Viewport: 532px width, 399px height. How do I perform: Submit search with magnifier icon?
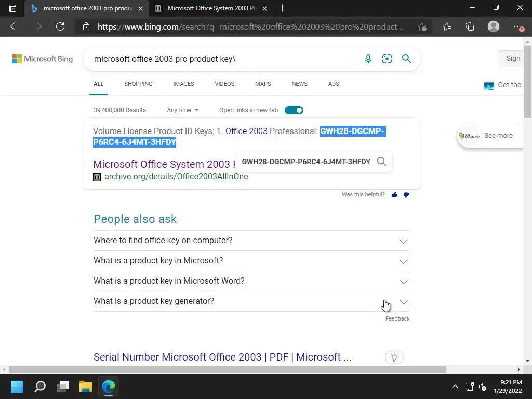[x=406, y=59]
